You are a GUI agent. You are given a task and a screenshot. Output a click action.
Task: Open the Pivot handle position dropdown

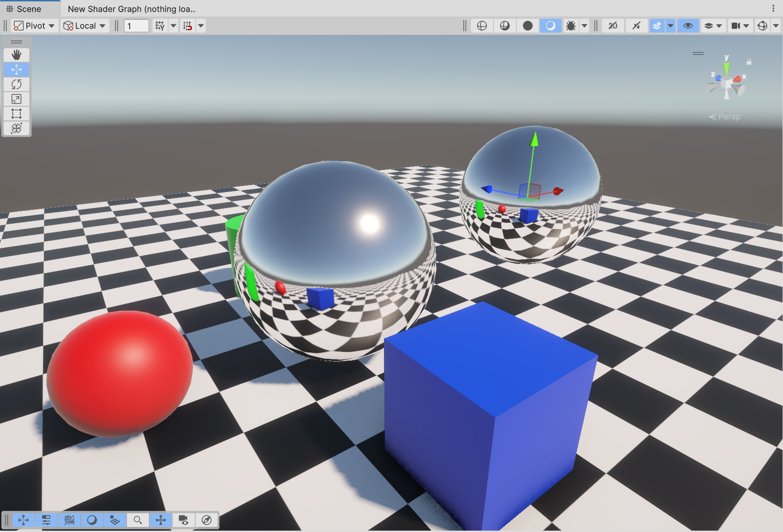pyautogui.click(x=34, y=26)
